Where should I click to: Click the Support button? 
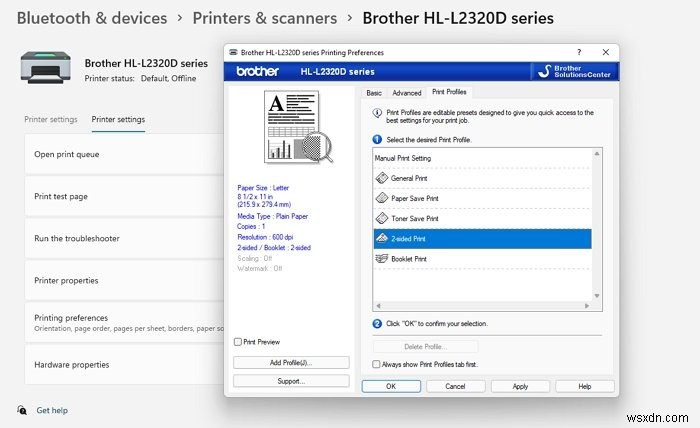pos(291,381)
